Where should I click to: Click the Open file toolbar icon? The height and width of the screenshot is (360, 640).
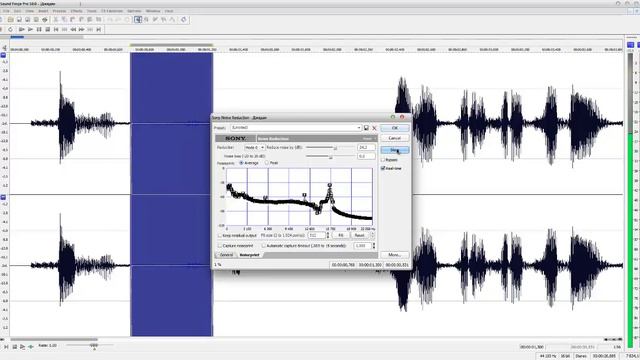click(11, 20)
